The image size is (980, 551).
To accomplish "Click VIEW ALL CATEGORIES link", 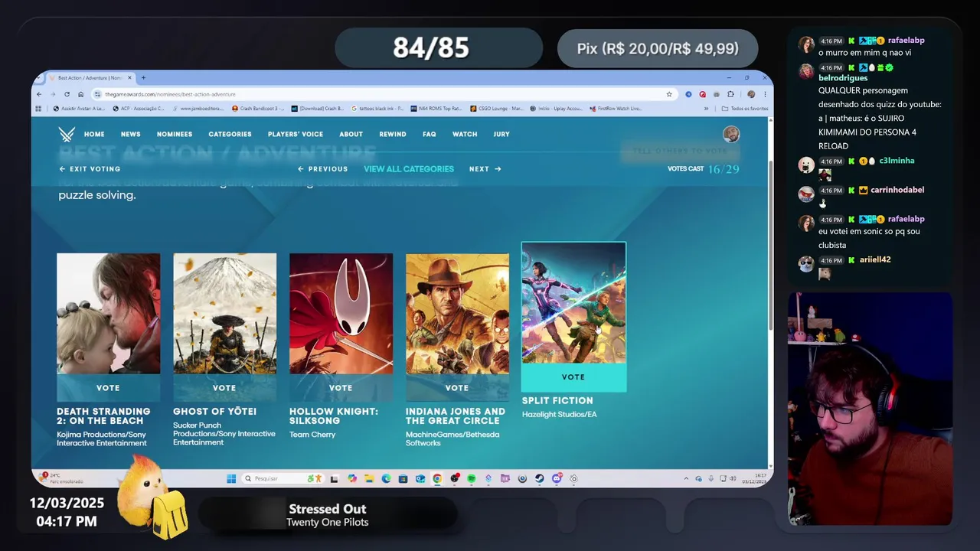I will [x=409, y=169].
